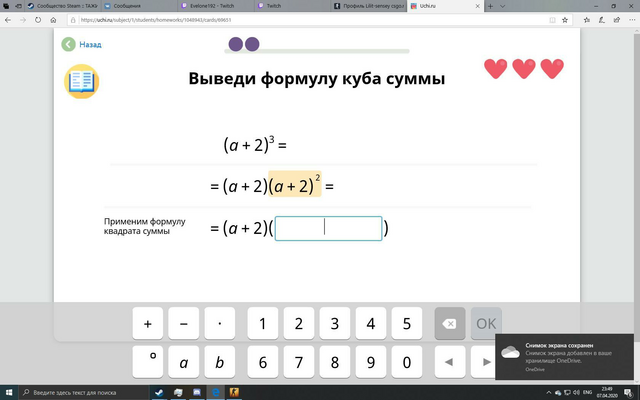
Task: Switch to the Evelone192 Twitch tab
Action: pyautogui.click(x=212, y=6)
